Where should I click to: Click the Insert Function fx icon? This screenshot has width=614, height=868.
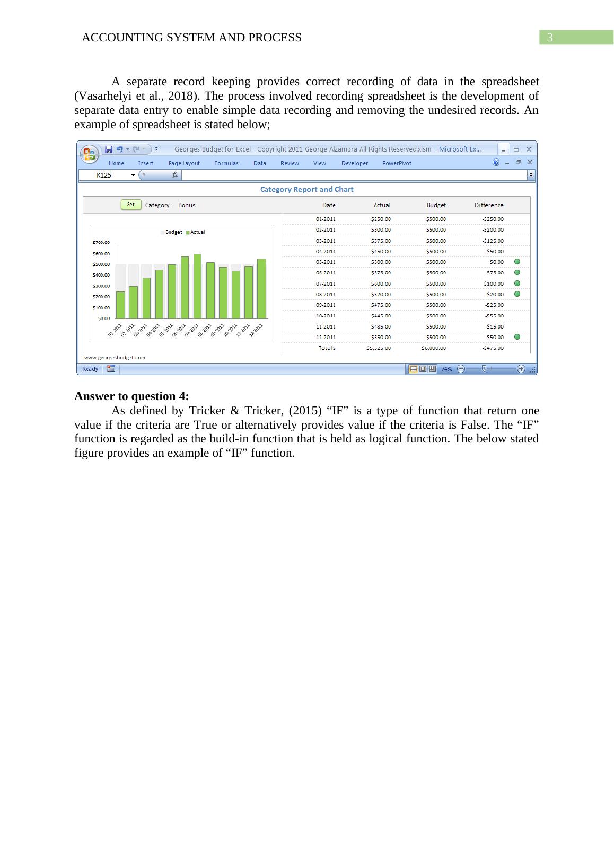(175, 175)
